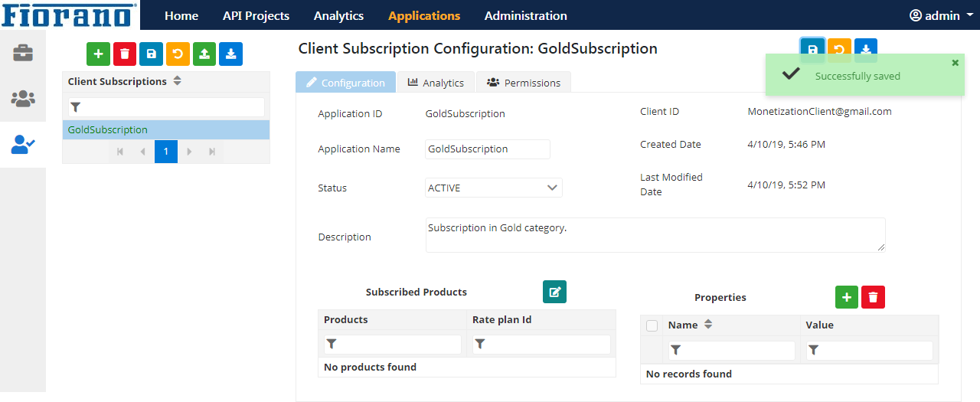Screen dimensions: 980x402
Task: Click the Application Name text field
Action: coord(487,149)
